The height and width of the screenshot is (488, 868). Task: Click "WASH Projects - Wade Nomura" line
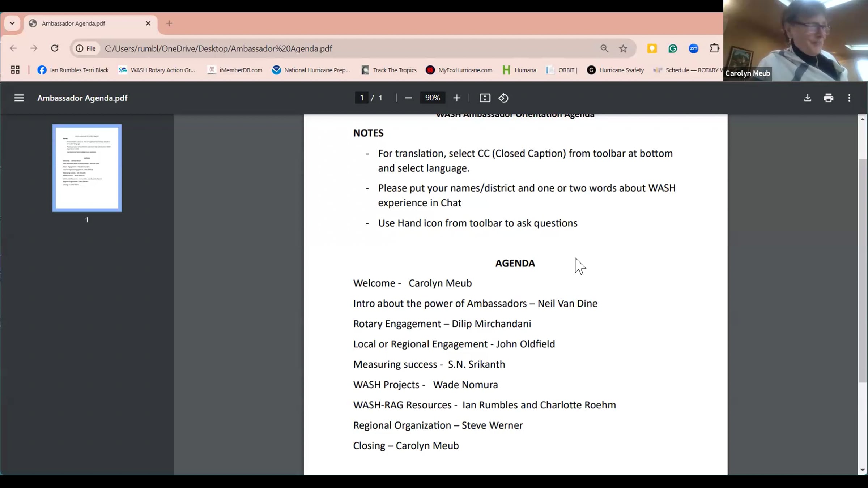[x=425, y=385]
